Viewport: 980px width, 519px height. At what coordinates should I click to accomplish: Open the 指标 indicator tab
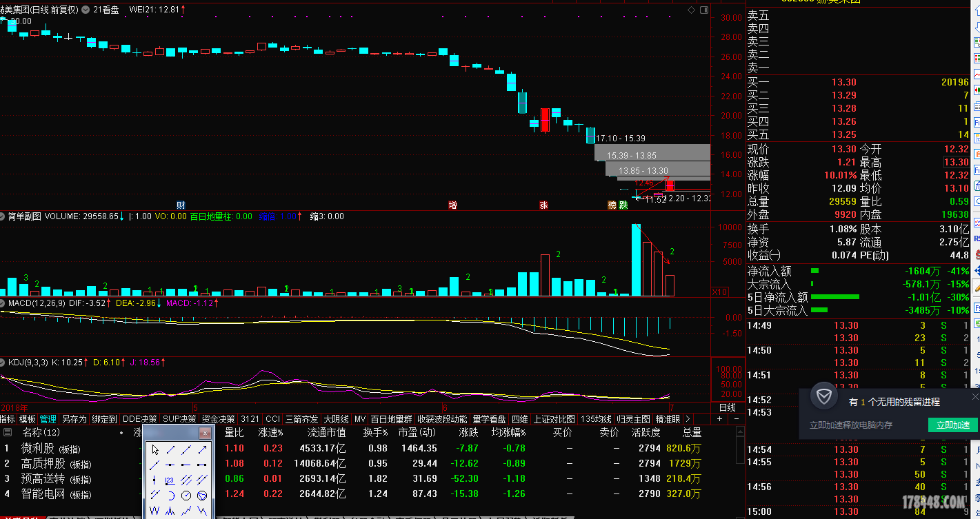pyautogui.click(x=8, y=418)
